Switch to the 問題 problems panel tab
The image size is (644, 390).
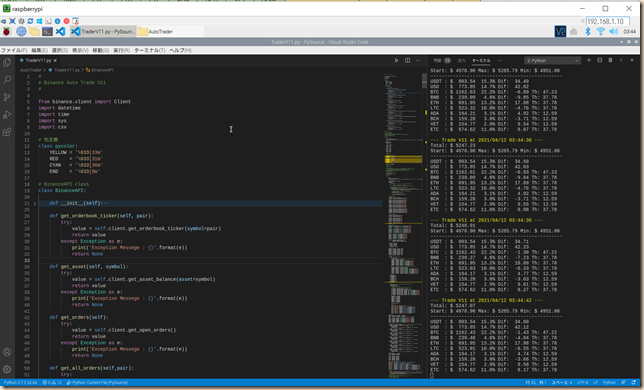click(x=437, y=60)
